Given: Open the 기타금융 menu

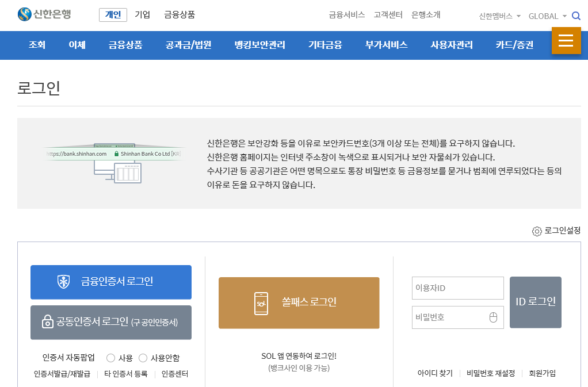Looking at the screenshot, I should tap(325, 45).
